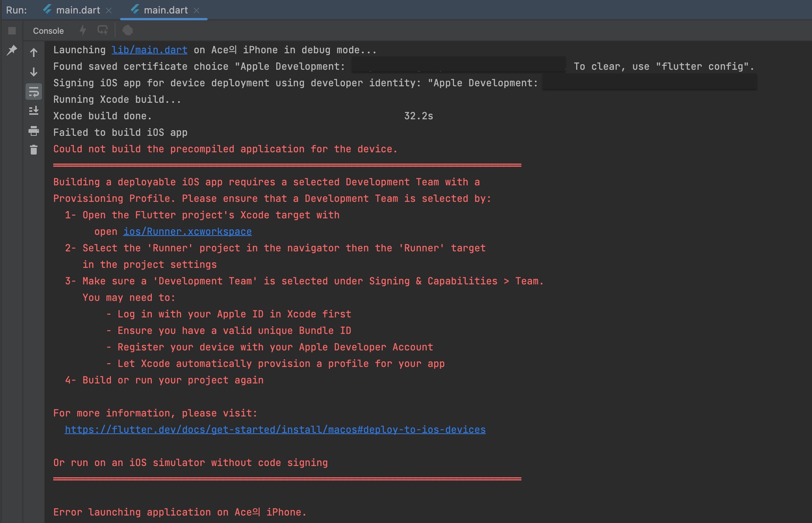Click the Flutter Hot Reload lightning icon
812x523 pixels.
pos(83,30)
